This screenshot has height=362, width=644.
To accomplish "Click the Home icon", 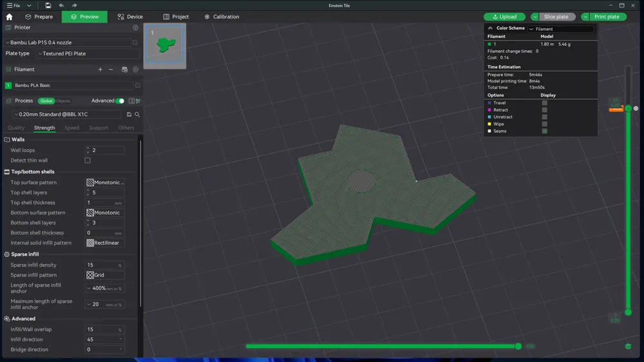I will (9, 17).
